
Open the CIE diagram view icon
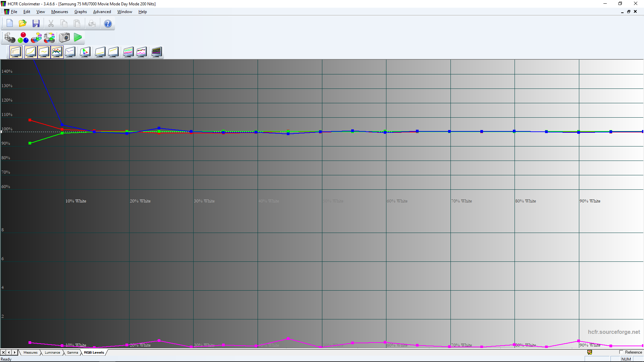click(85, 52)
